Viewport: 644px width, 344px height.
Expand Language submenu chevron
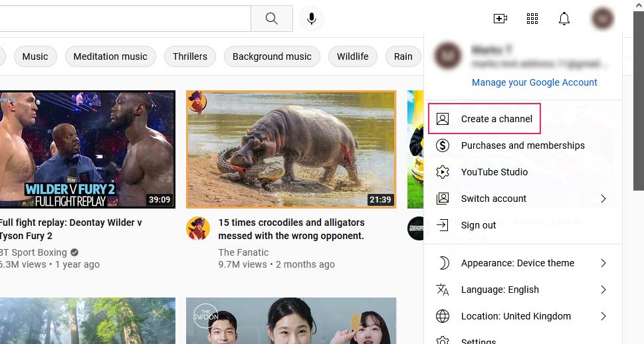coord(603,290)
